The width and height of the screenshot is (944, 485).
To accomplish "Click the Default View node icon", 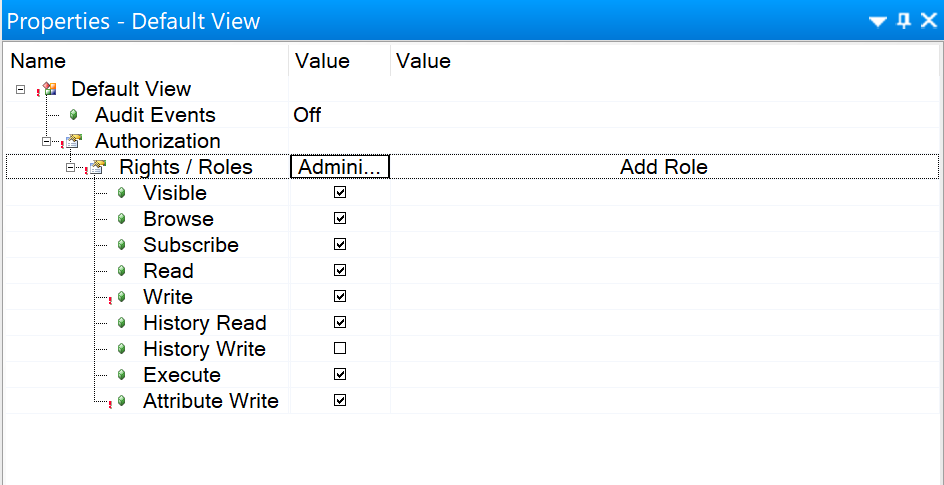I will 49,89.
